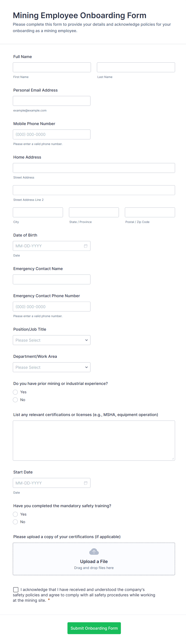Open the Start Date calendar picker icon
This screenshot has width=186, height=644.
(86, 483)
